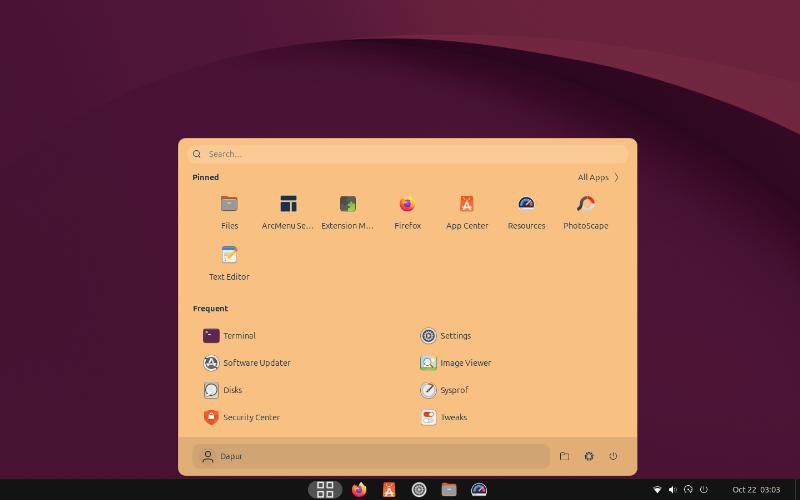Open Settings from the taskbar
Image resolution: width=800 pixels, height=500 pixels.
pos(419,490)
